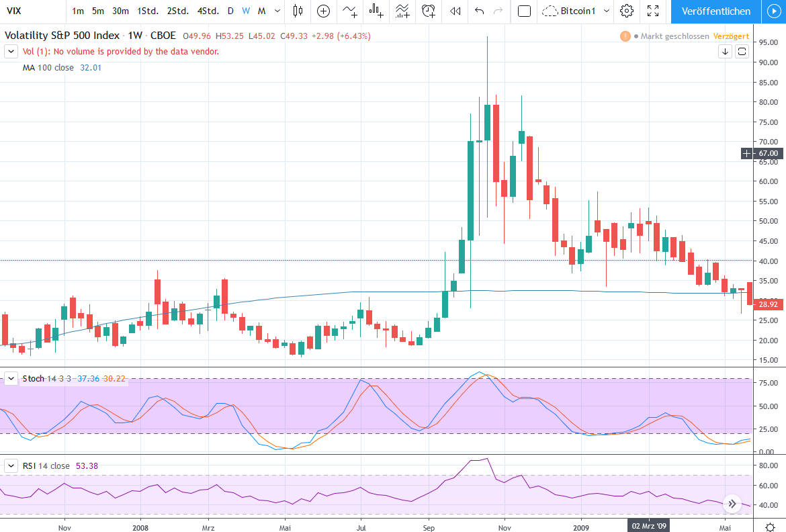The height and width of the screenshot is (532, 786).
Task: Click the 02 Mrz '09 date marker
Action: pyautogui.click(x=649, y=525)
